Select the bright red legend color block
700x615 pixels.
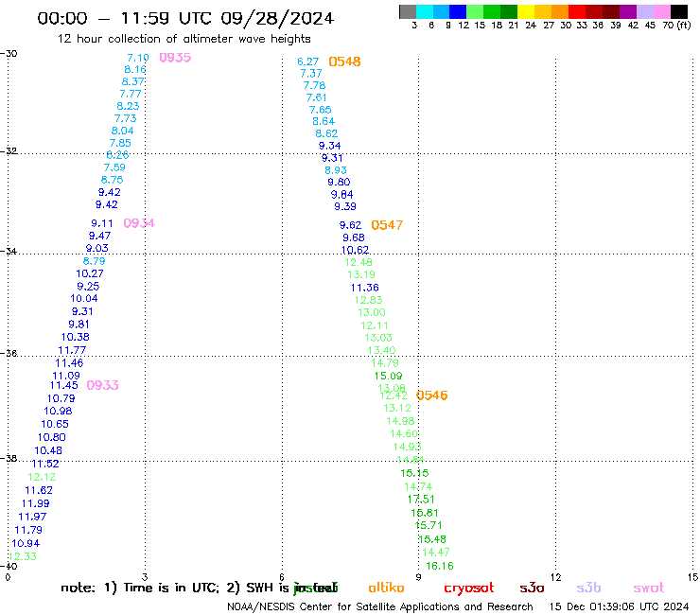(576, 11)
